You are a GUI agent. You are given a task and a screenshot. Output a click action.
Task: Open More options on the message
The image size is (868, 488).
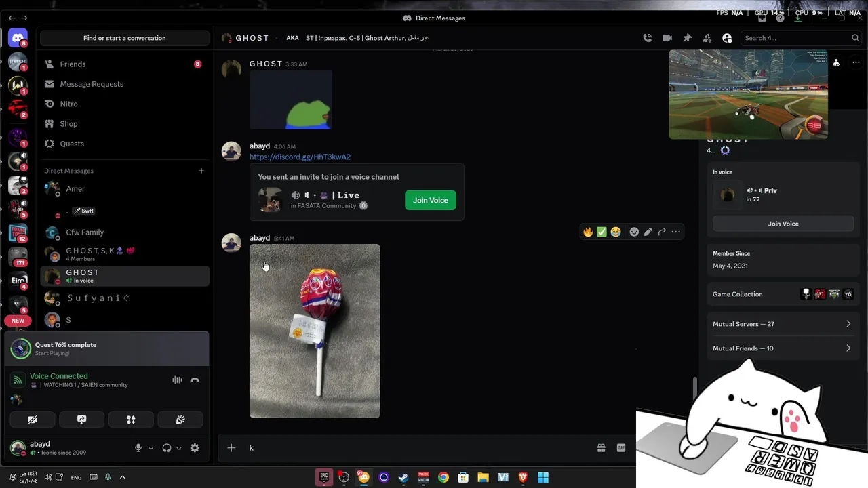tap(675, 232)
